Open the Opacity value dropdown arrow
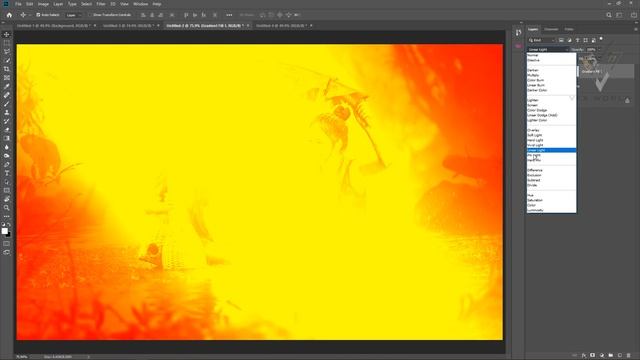The width and height of the screenshot is (640, 360). click(x=599, y=49)
